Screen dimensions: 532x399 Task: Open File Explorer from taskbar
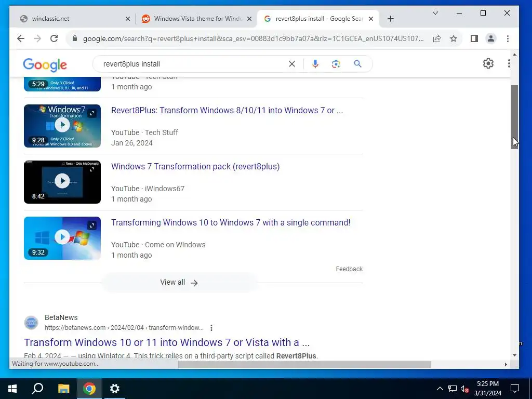[x=63, y=389]
